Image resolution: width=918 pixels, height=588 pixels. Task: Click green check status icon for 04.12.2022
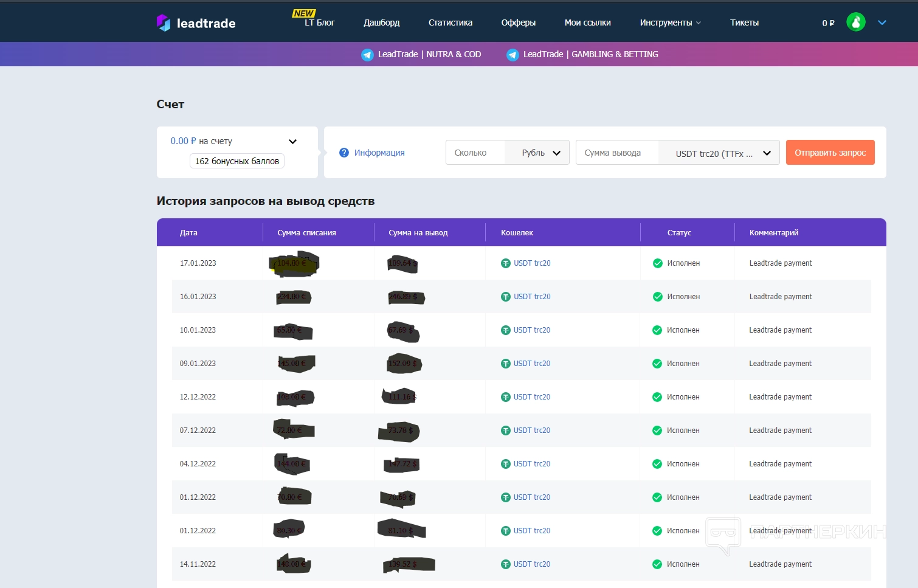[x=657, y=464]
